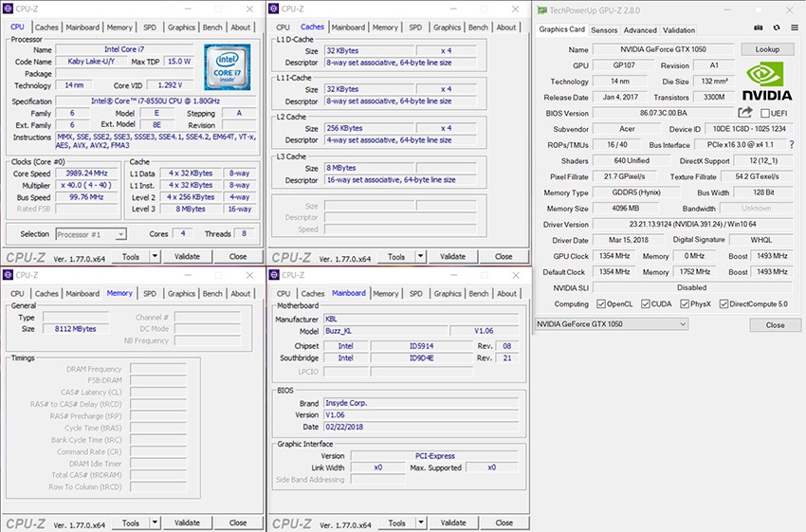
Task: Click the Specification field reading i7-8550U
Action: coord(156,101)
